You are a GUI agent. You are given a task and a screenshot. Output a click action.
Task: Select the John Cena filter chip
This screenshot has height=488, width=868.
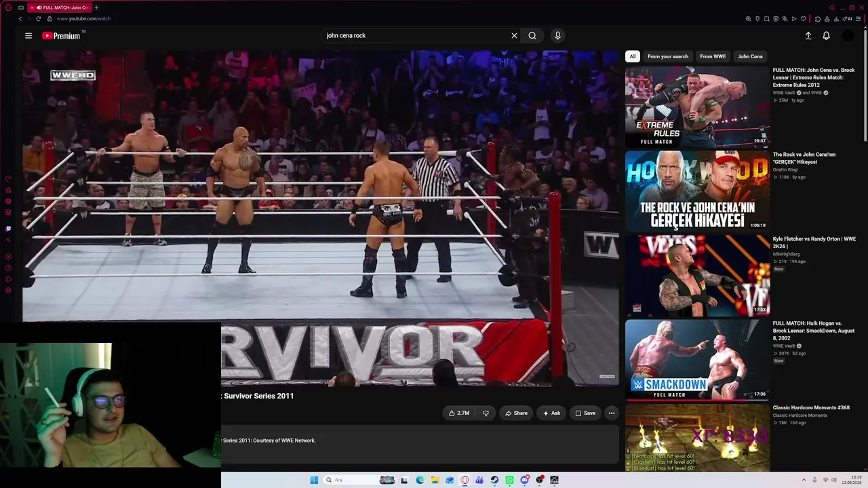click(750, 56)
